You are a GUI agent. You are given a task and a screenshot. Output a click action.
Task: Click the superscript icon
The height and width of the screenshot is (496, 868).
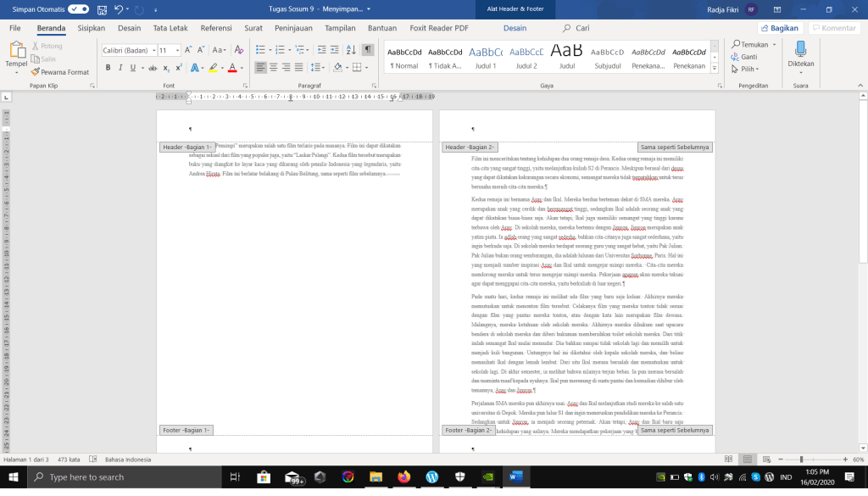tap(177, 68)
